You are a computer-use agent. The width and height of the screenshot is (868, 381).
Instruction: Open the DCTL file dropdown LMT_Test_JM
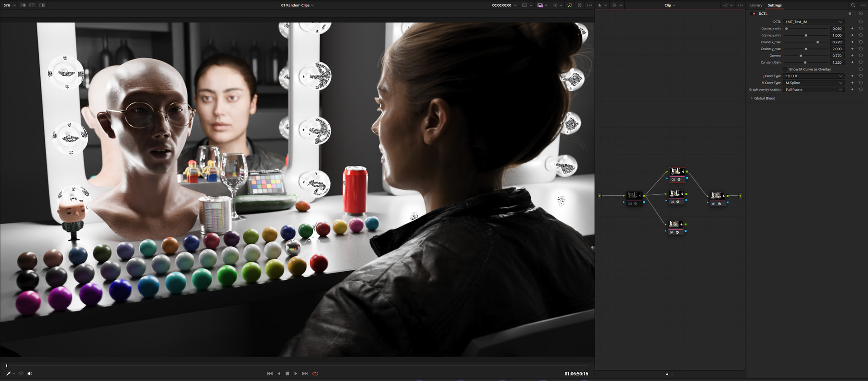(813, 22)
